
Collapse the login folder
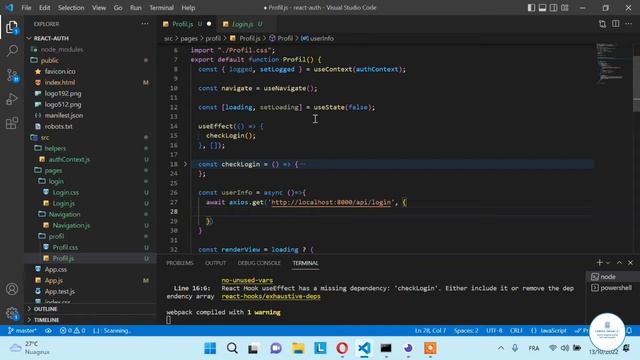pyautogui.click(x=56, y=181)
